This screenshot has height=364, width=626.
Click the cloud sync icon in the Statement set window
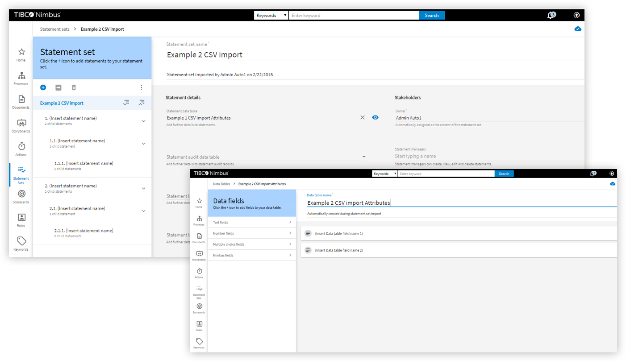point(578,29)
